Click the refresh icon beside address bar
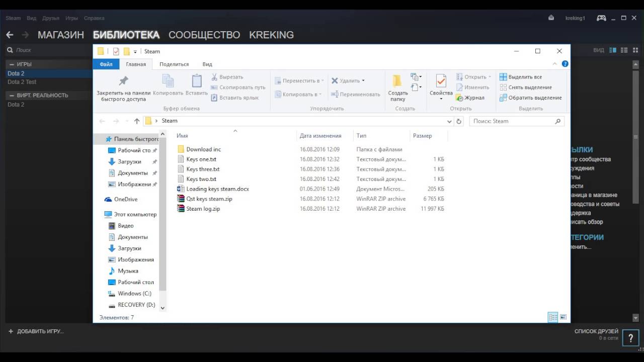This screenshot has width=644, height=362. click(x=459, y=121)
